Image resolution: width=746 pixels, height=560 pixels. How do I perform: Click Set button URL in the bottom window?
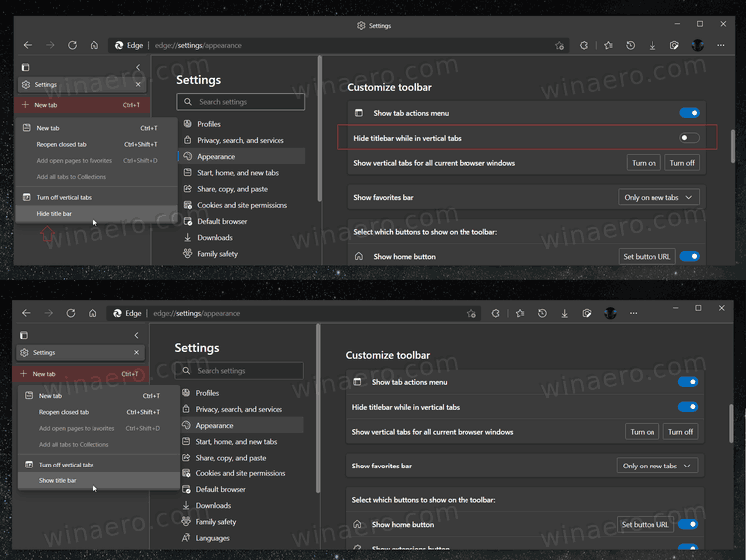[x=646, y=524]
